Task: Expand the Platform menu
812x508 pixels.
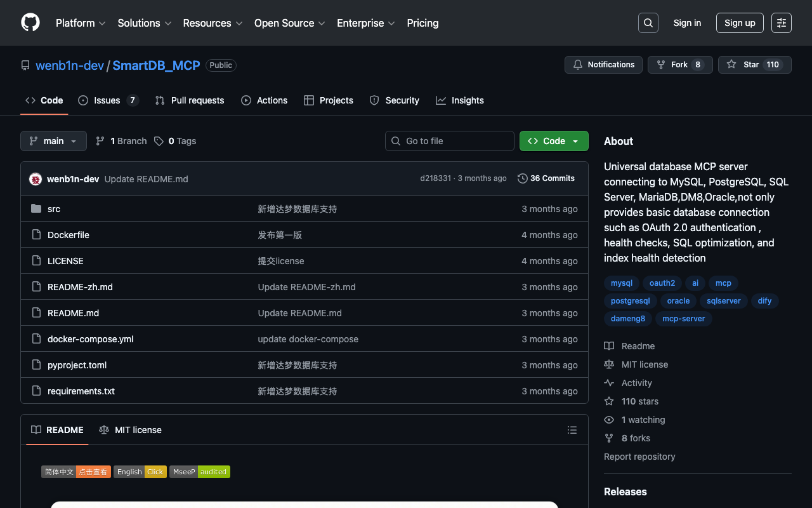Action: pos(81,23)
